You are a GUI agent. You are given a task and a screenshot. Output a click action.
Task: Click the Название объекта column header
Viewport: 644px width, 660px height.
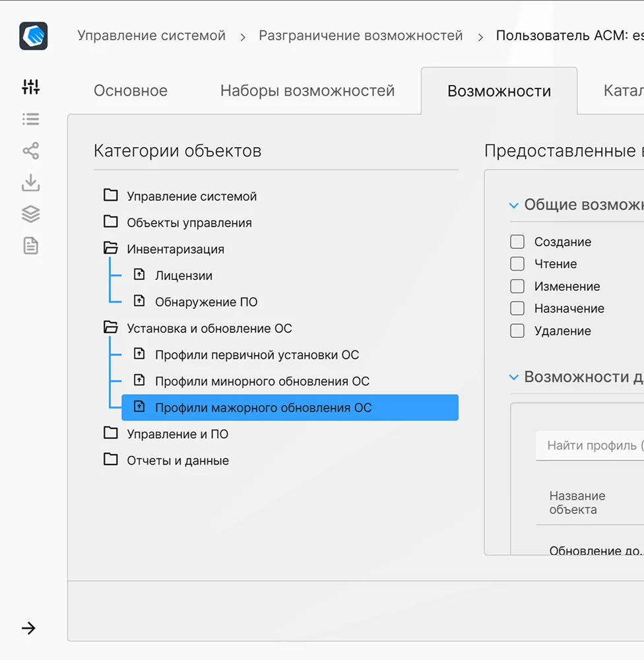click(577, 502)
